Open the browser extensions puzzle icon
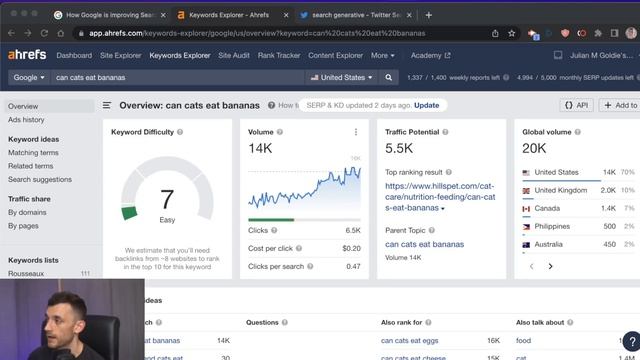Image resolution: width=640 pixels, height=360 pixels. click(x=598, y=33)
